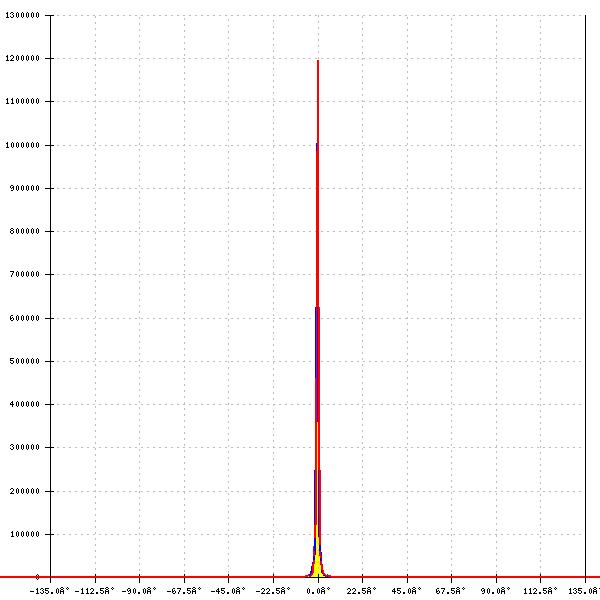Click the 200000 y-axis label

pyautogui.click(x=25, y=491)
